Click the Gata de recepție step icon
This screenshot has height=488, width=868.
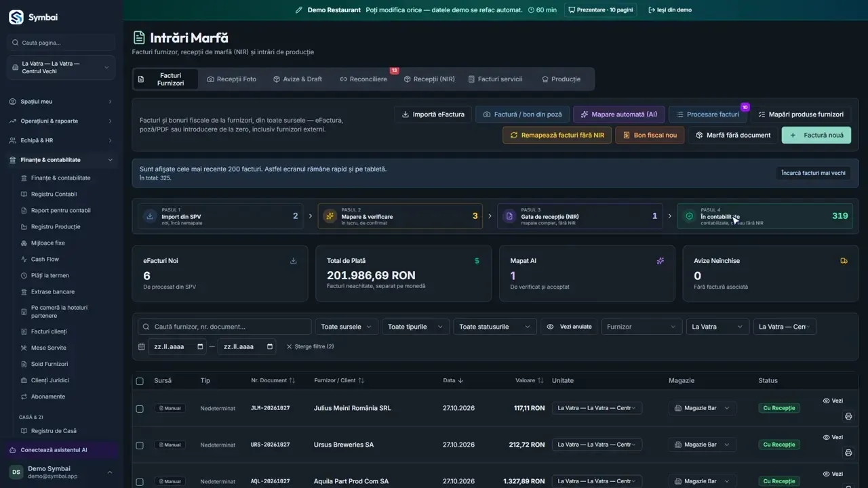click(509, 216)
